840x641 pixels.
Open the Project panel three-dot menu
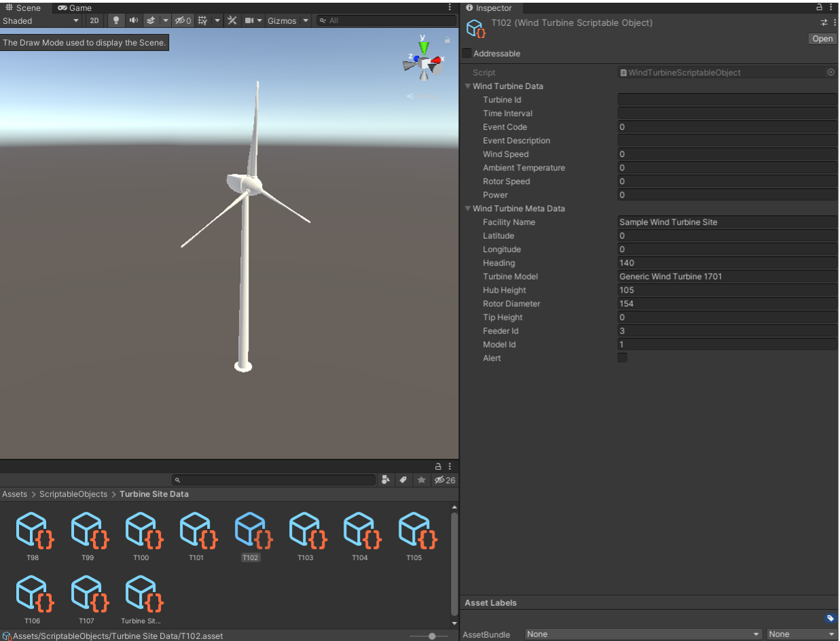(x=450, y=466)
